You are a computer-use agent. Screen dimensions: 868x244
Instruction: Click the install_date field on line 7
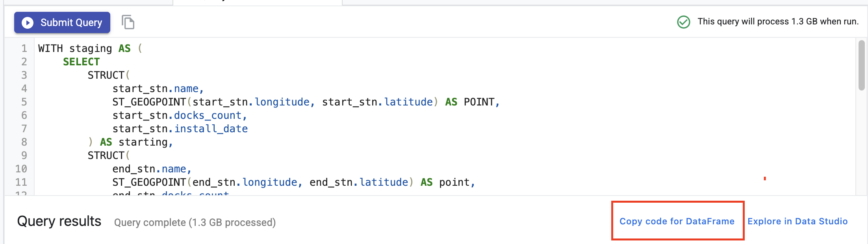point(211,129)
